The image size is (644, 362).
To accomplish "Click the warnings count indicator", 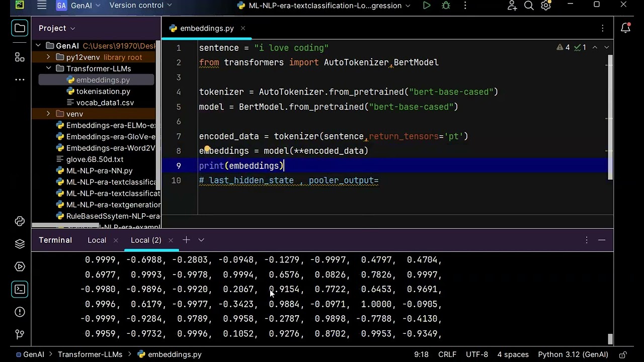I will tap(563, 47).
